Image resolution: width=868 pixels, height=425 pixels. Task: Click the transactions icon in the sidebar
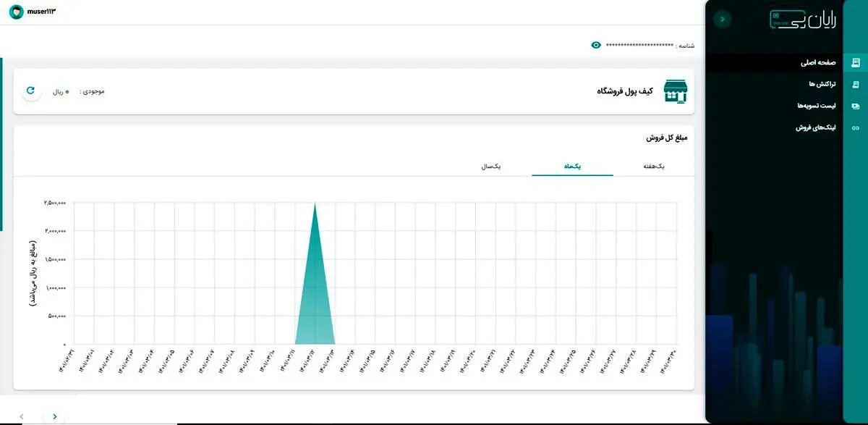856,85
